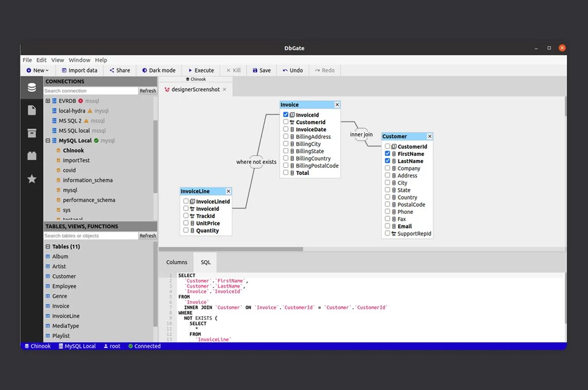The width and height of the screenshot is (588, 390).
Task: Uncheck LastName in Customer table
Action: tap(388, 161)
